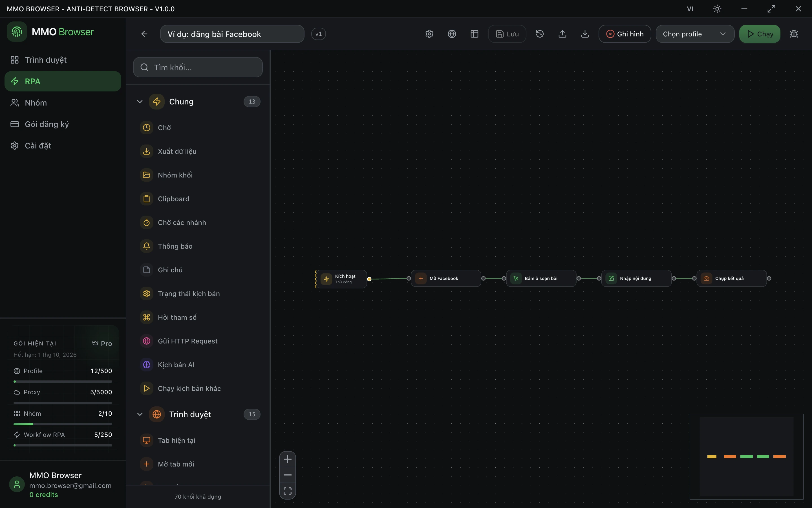Viewport: 812px width, 508px height.
Task: Collapse the Chung category
Action: coord(198,102)
